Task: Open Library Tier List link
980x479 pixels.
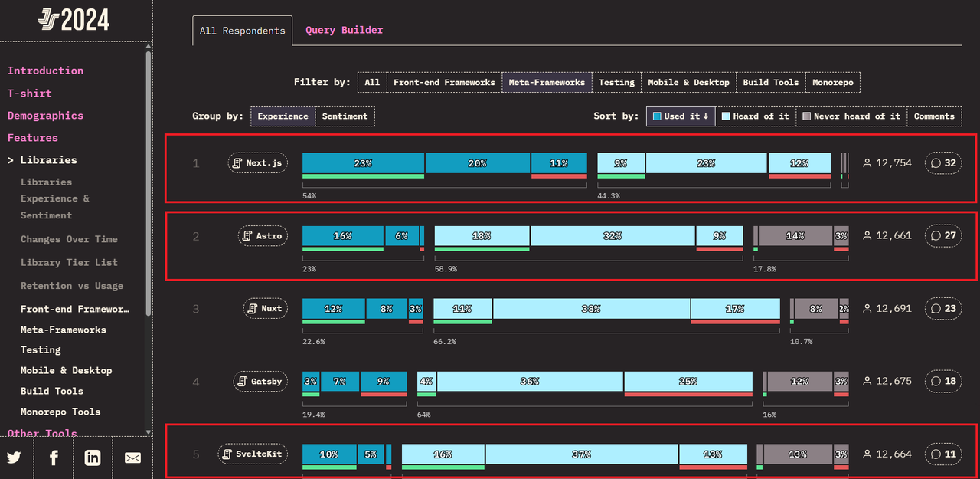Action: click(x=69, y=262)
